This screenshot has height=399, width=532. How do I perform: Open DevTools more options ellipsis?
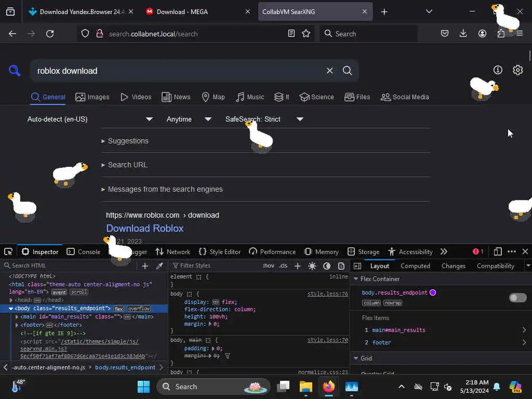(512, 251)
